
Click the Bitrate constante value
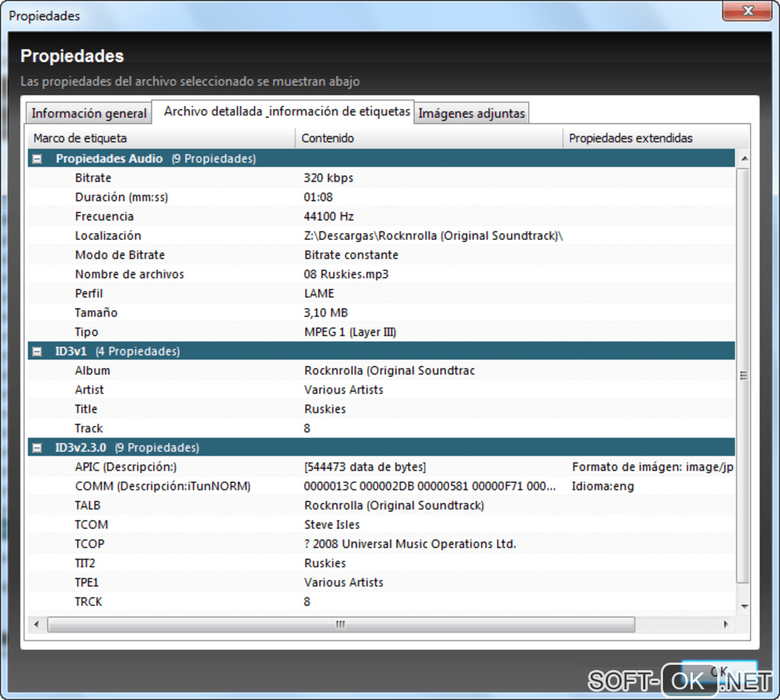351,255
